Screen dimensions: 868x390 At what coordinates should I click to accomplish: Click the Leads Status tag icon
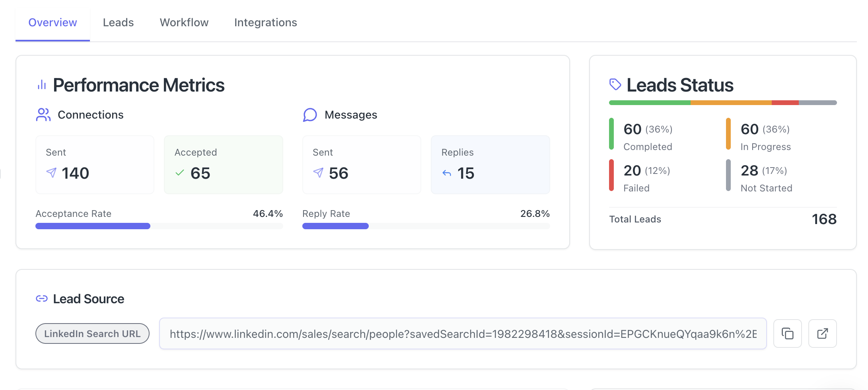tap(615, 84)
